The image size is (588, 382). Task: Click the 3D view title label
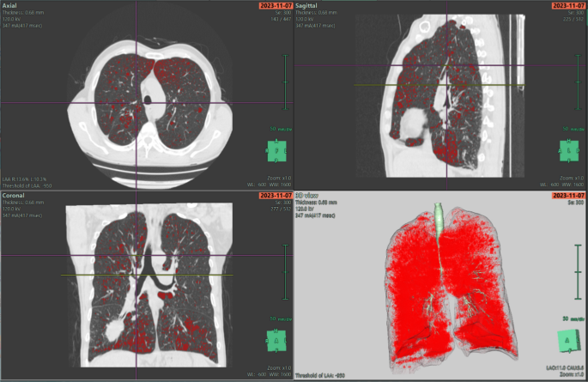coord(307,196)
